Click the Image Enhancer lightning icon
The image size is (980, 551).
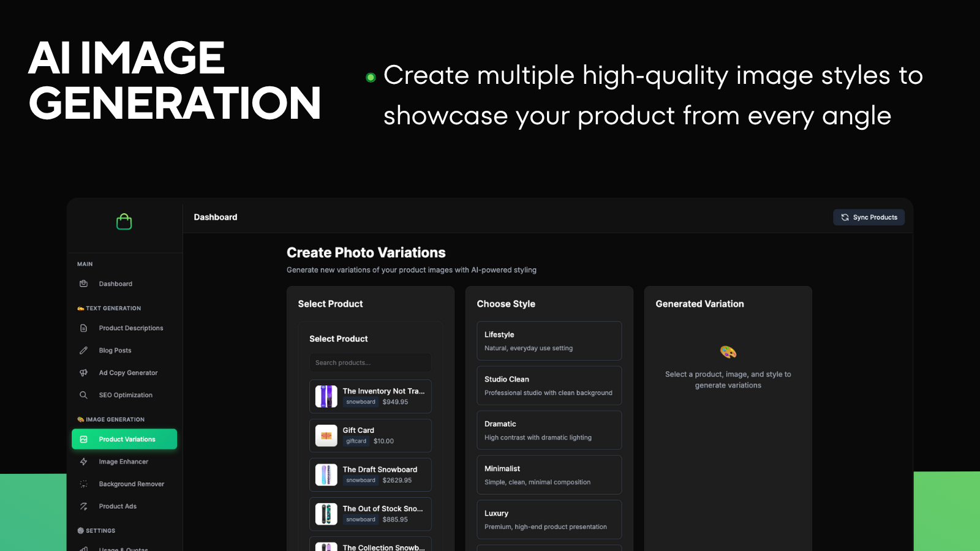pos(84,461)
